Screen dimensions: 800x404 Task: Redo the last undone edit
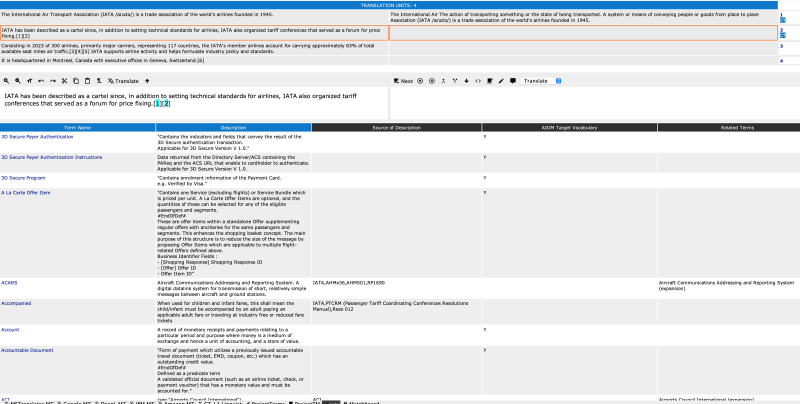(x=53, y=81)
